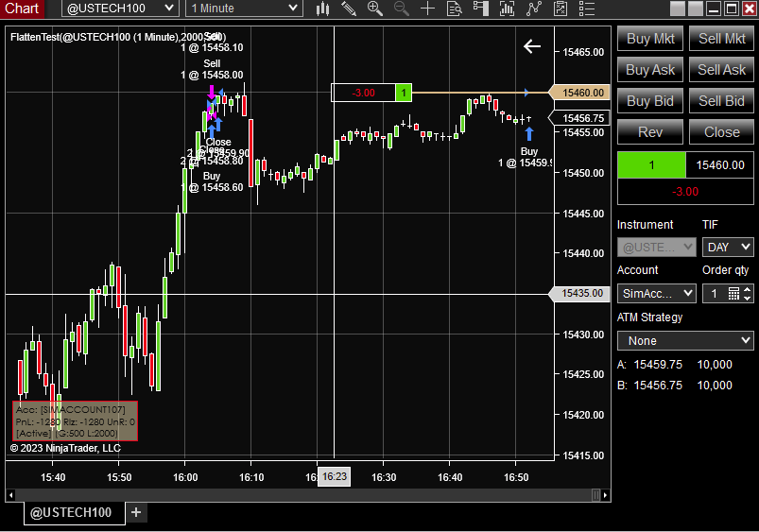Open the @USTECH100 instrument selector dropdown
Viewport: 759px width, 532px height.
click(x=121, y=9)
